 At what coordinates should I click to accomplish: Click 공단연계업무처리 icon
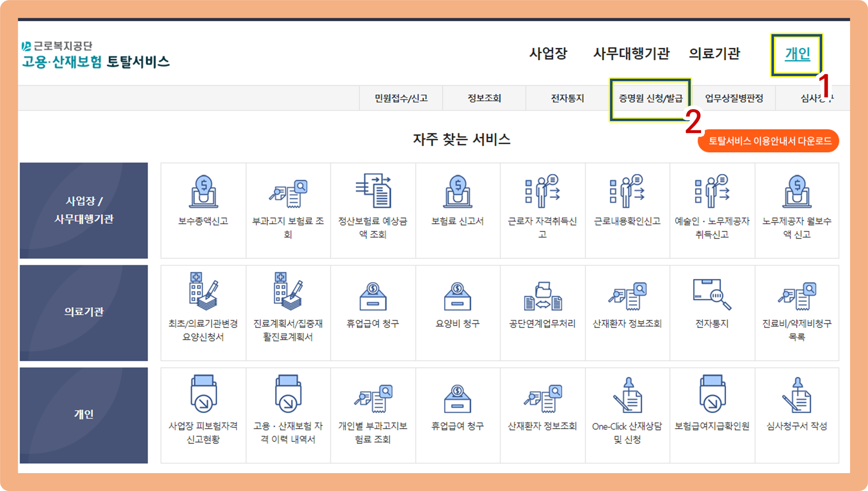[542, 296]
